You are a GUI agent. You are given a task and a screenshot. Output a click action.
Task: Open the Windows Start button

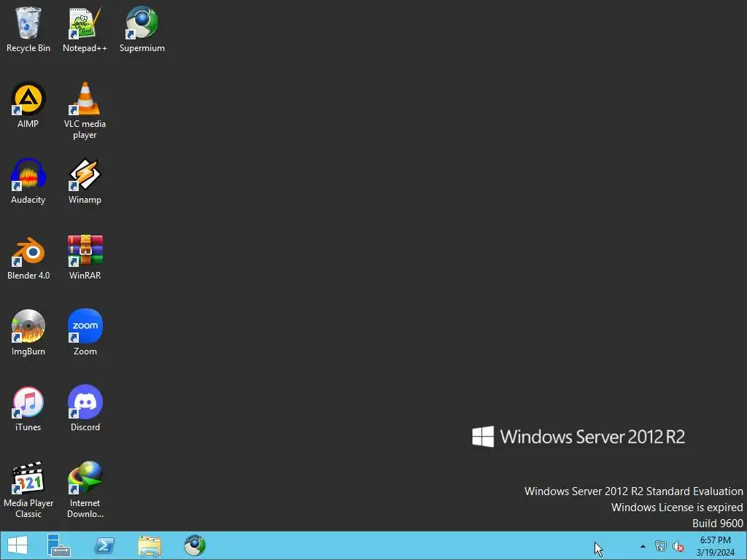[x=18, y=545]
